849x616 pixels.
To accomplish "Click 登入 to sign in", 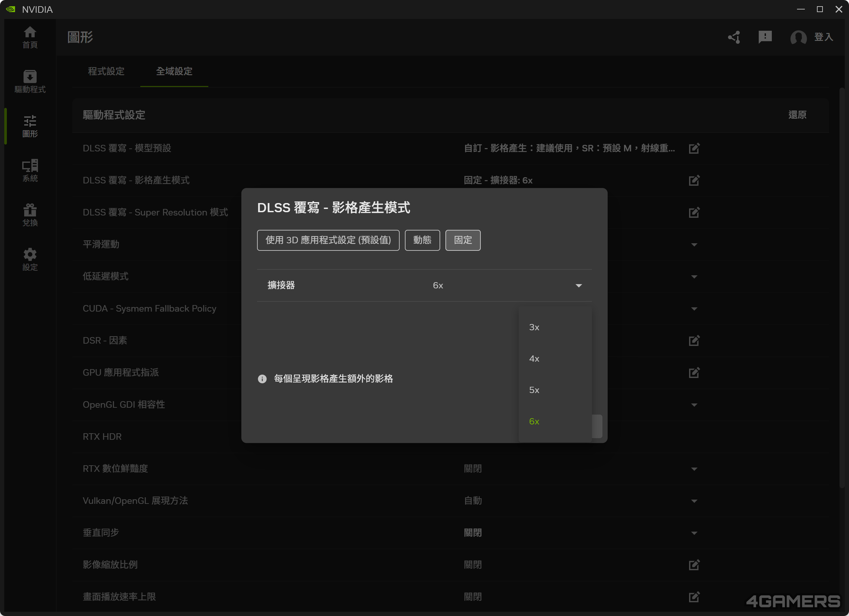I will 823,37.
